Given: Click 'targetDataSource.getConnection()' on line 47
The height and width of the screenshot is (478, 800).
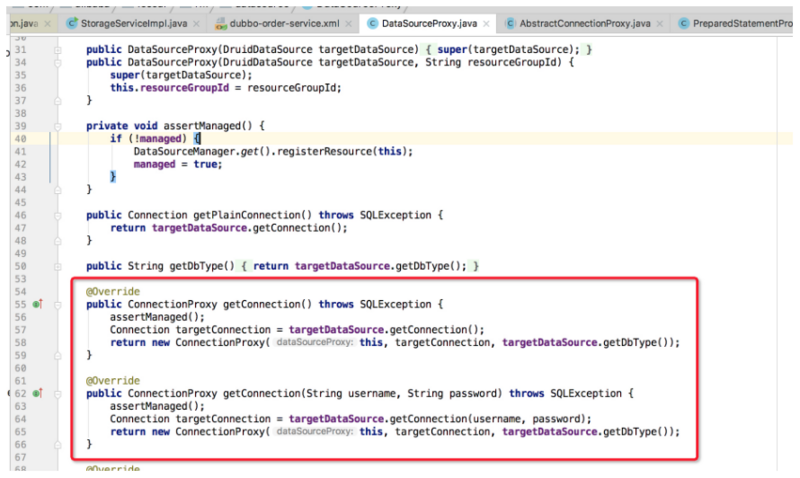Looking at the screenshot, I should [x=246, y=228].
